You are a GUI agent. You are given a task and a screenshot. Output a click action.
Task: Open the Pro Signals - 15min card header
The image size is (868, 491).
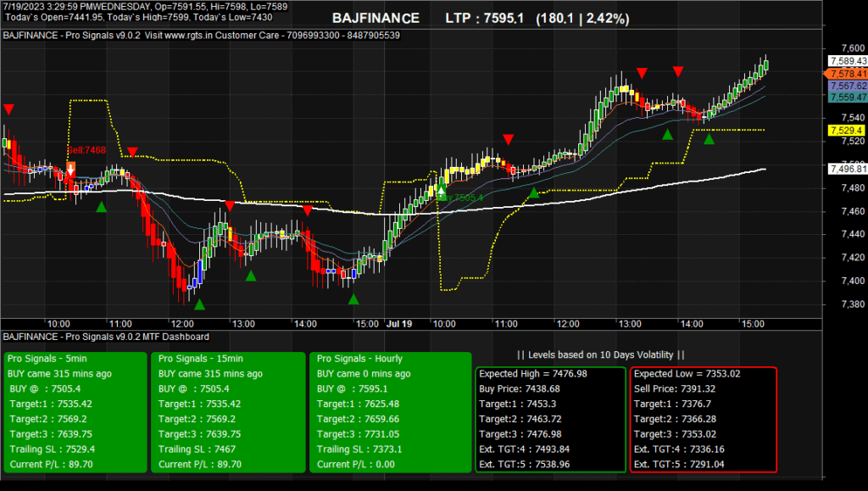[x=200, y=359]
